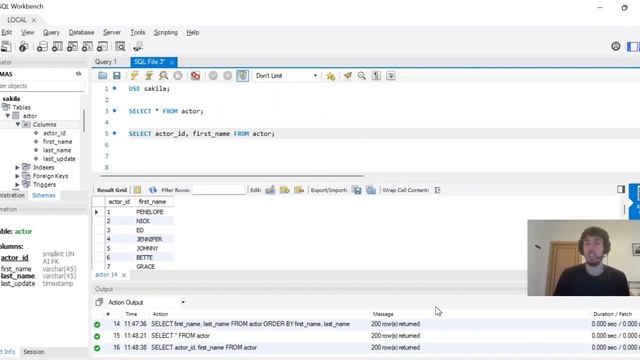Open the View menu
This screenshot has height=360, width=640.
(x=27, y=32)
